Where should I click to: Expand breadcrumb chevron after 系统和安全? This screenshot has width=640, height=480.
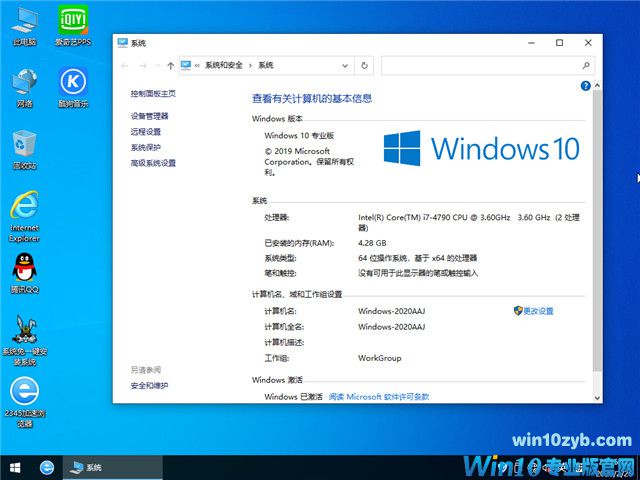click(x=250, y=65)
